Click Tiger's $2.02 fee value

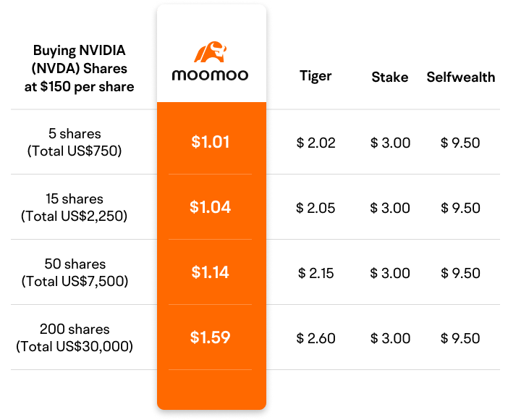(316, 143)
